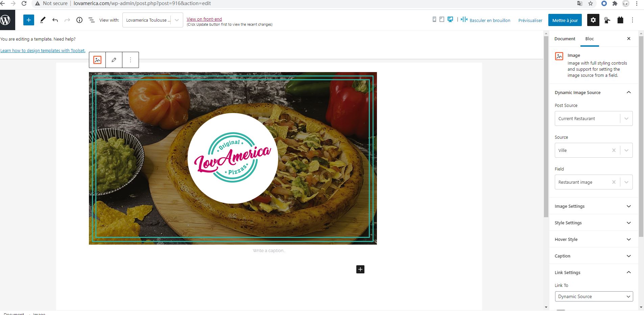The image size is (644, 315).
Task: Click the editor vertical scrollbar
Action: coord(546,127)
